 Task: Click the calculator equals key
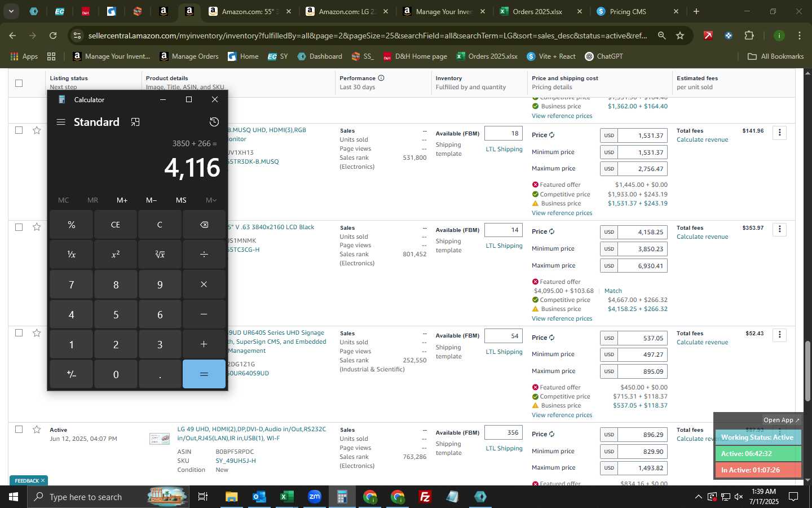pyautogui.click(x=204, y=374)
